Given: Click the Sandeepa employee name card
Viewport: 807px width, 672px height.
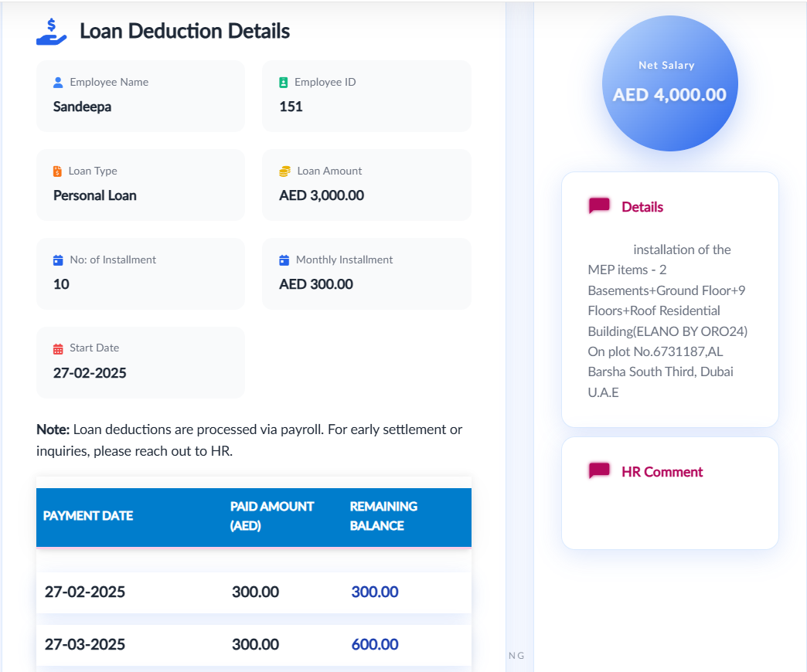Looking at the screenshot, I should 140,97.
